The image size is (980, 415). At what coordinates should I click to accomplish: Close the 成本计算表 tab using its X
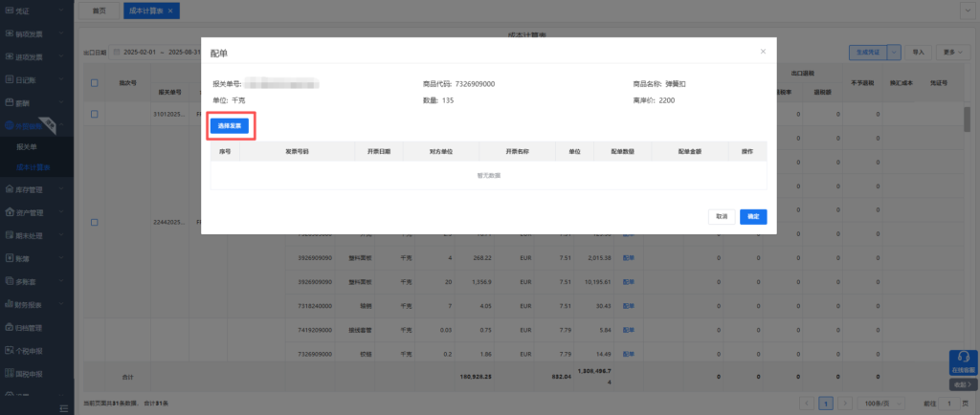click(170, 11)
